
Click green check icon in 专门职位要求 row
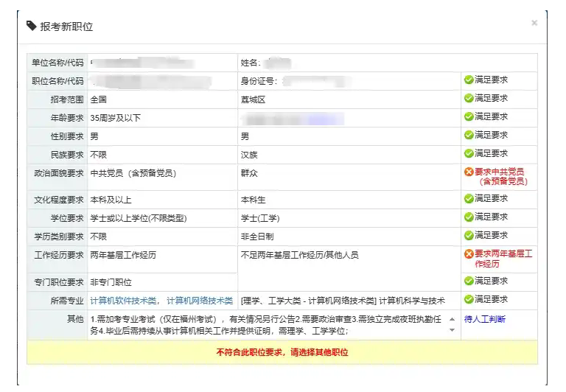point(469,281)
